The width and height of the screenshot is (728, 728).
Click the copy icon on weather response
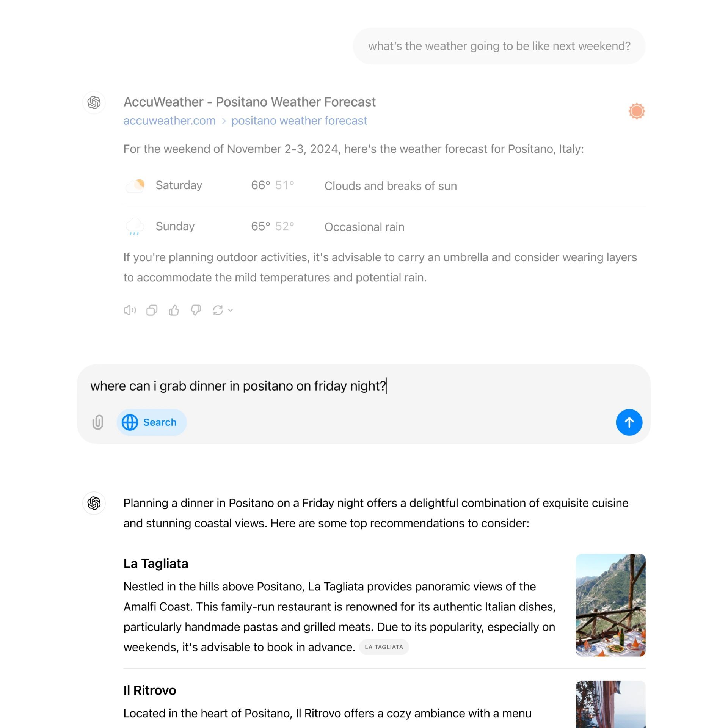152,310
